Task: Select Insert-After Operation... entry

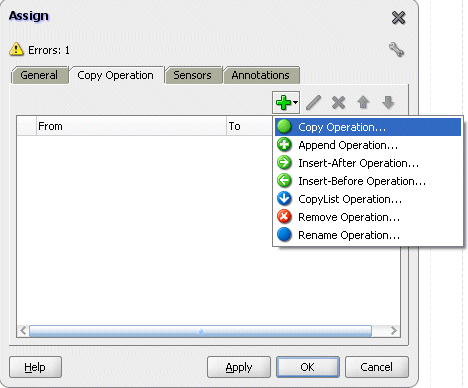Action: click(x=368, y=163)
